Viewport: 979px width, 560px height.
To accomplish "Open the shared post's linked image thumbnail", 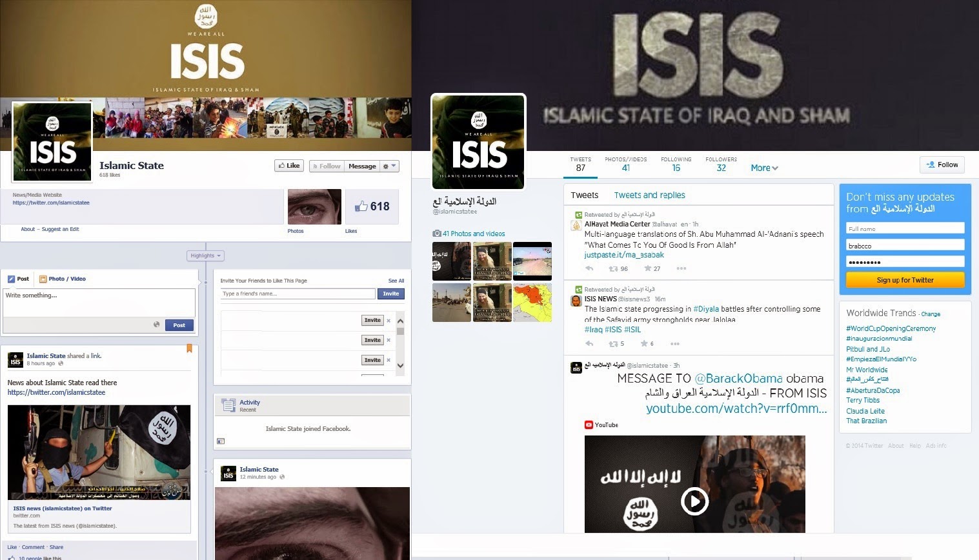I will [x=99, y=452].
